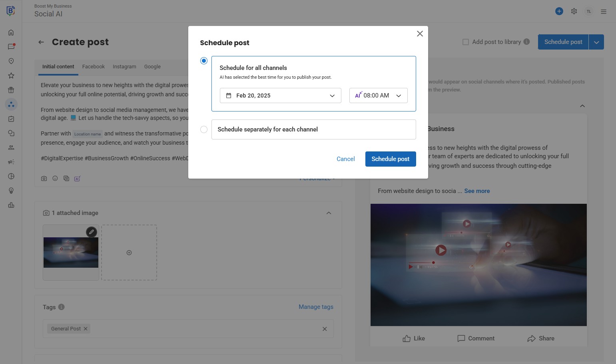Click the add image placeholder box
Image resolution: width=616 pixels, height=364 pixels.
129,253
